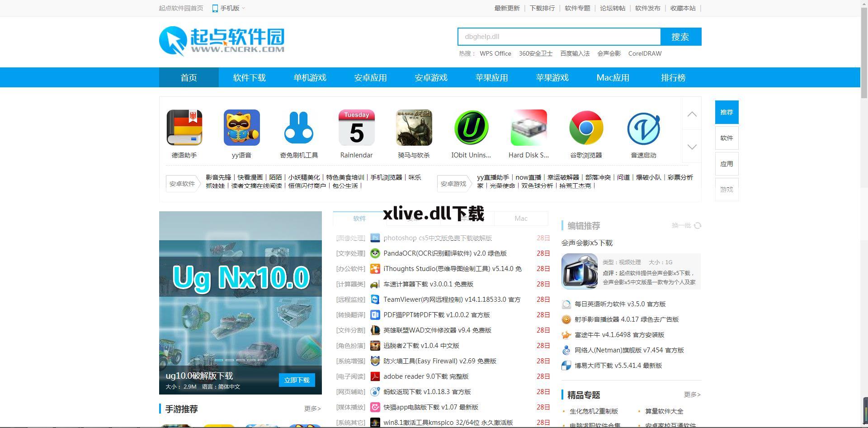Screen dimensions: 868x428
Task: Focus the dbghelp.dll search field
Action: (x=559, y=37)
